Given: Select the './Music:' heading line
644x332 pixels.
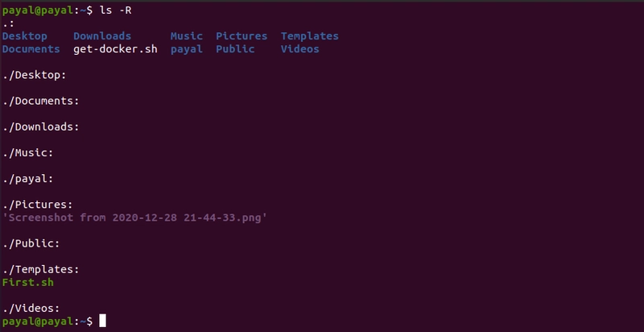Looking at the screenshot, I should [x=28, y=153].
